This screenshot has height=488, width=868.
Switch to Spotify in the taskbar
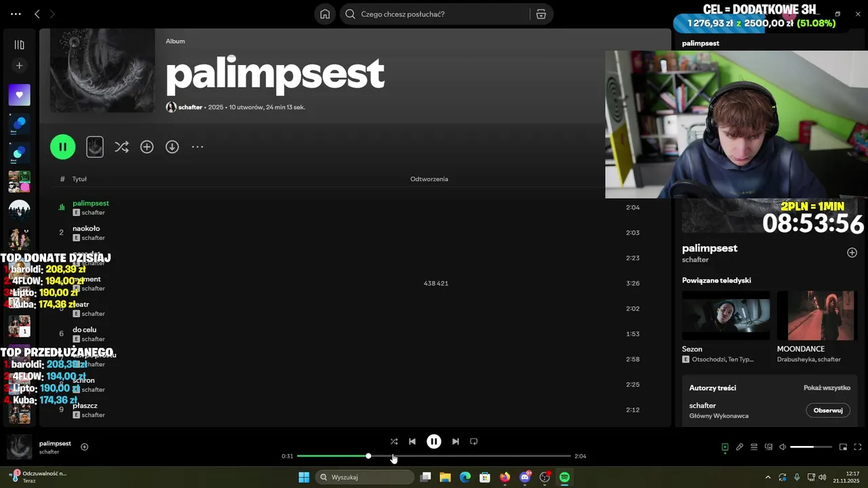[564, 477]
